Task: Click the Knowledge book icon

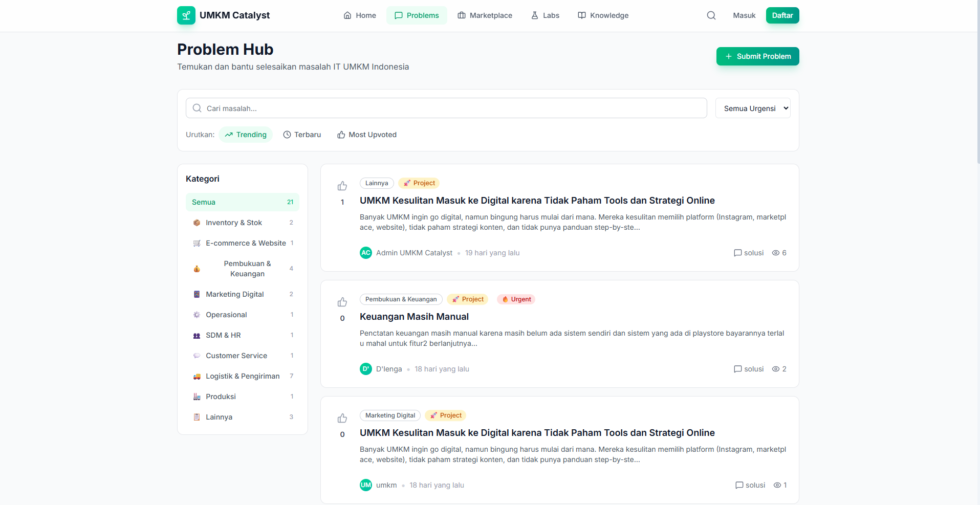Action: [581, 15]
